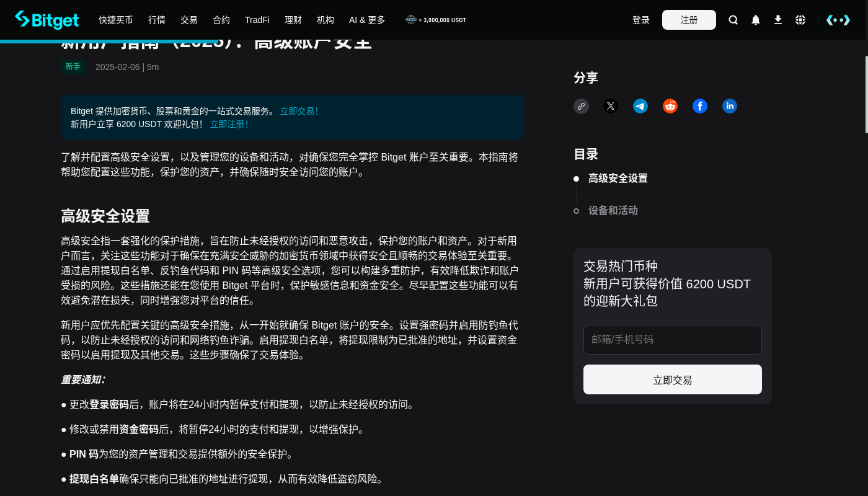Open the language globe icon

pyautogui.click(x=800, y=20)
